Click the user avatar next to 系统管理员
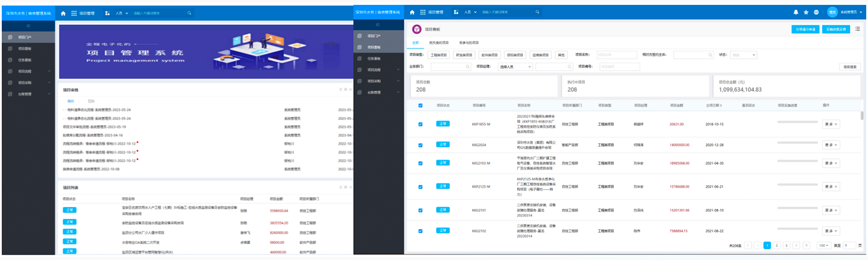This screenshot has height=260, width=868. pyautogui.click(x=832, y=12)
